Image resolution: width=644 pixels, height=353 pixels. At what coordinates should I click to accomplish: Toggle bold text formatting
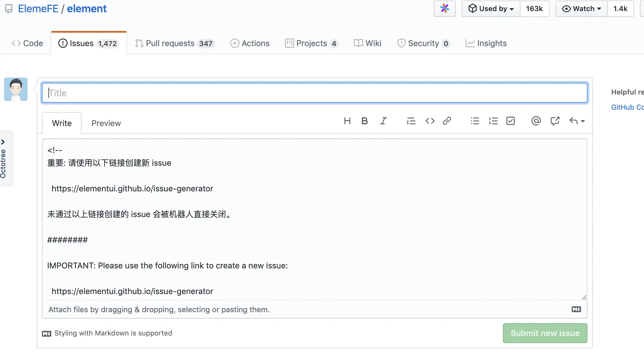coord(365,121)
